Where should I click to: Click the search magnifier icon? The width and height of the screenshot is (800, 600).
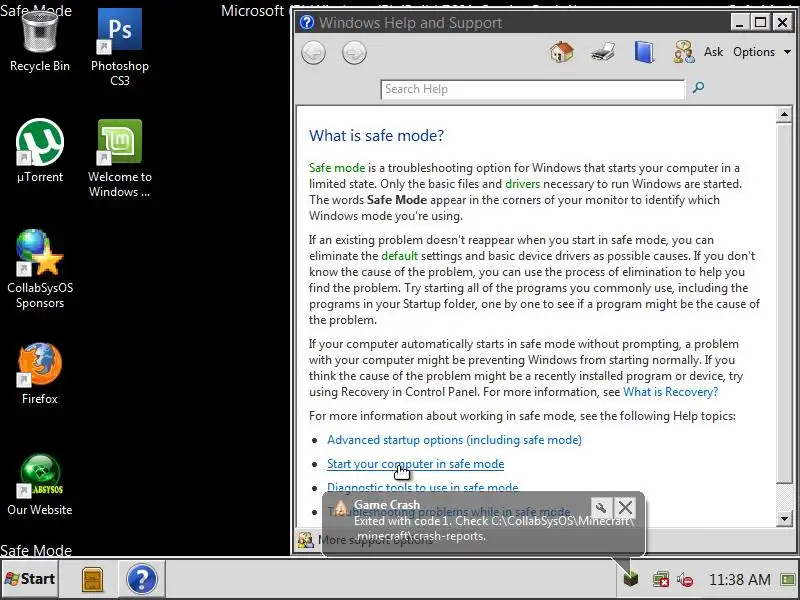[x=698, y=87]
